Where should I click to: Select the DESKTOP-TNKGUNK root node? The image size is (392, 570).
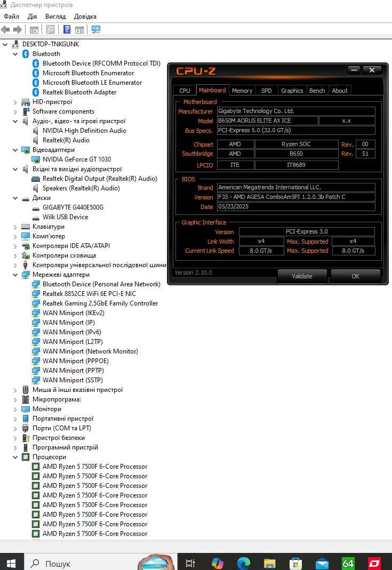coord(51,44)
